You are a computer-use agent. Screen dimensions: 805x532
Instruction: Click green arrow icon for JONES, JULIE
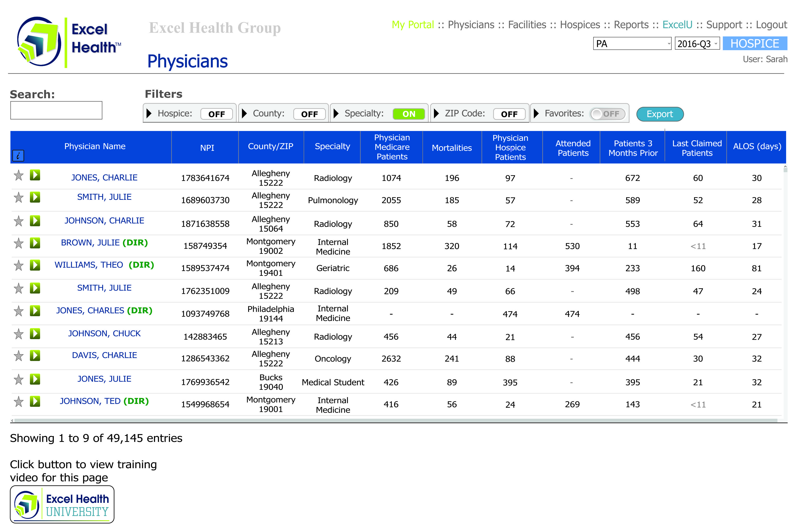(x=35, y=379)
